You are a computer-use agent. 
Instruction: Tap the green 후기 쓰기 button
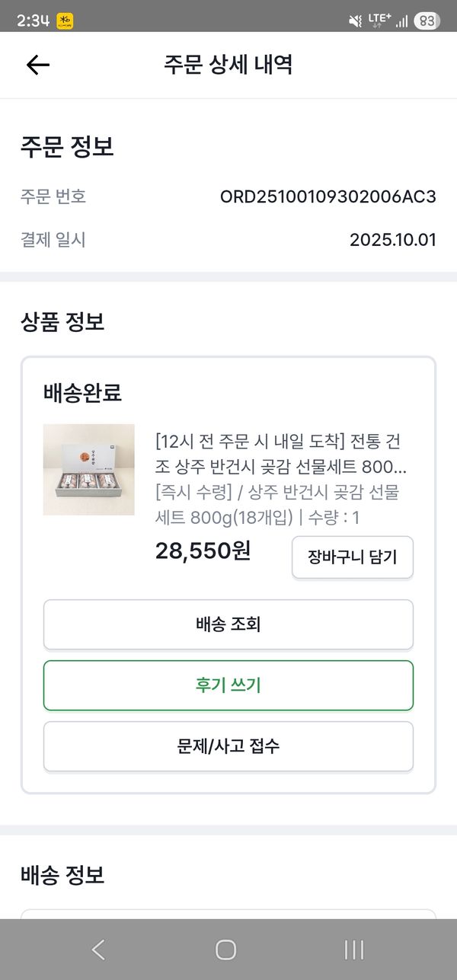point(228,685)
